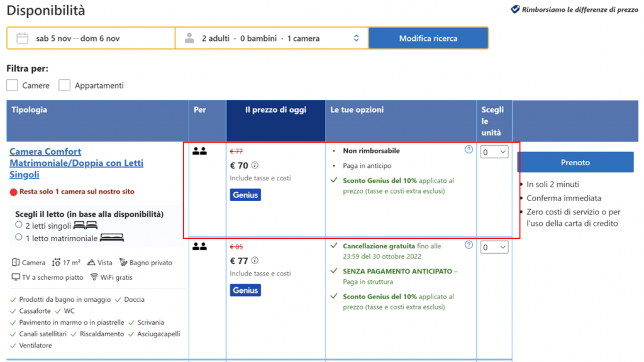Click info icon next to € 70 price

point(255,166)
